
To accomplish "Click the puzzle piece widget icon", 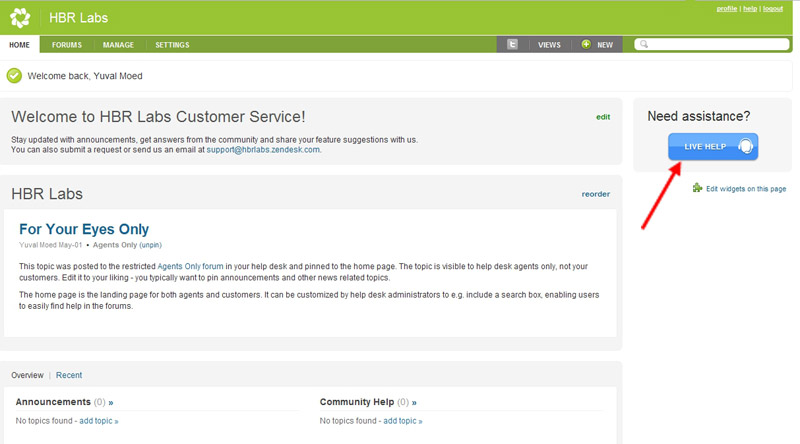I will pyautogui.click(x=697, y=188).
